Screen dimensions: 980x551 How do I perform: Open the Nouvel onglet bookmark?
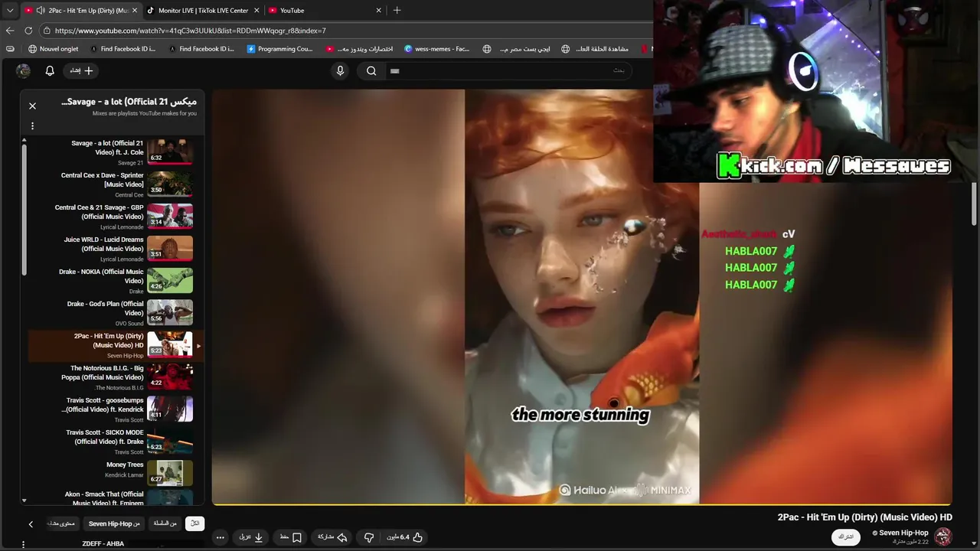[x=54, y=49]
